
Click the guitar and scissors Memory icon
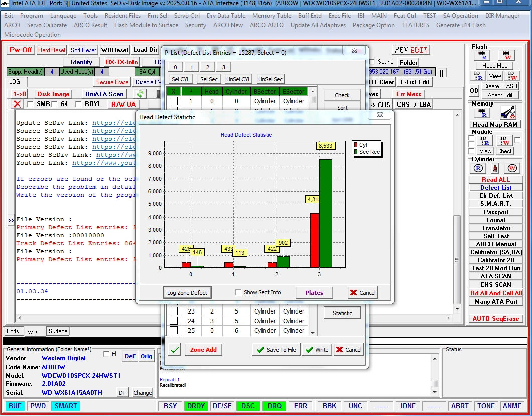[508, 113]
